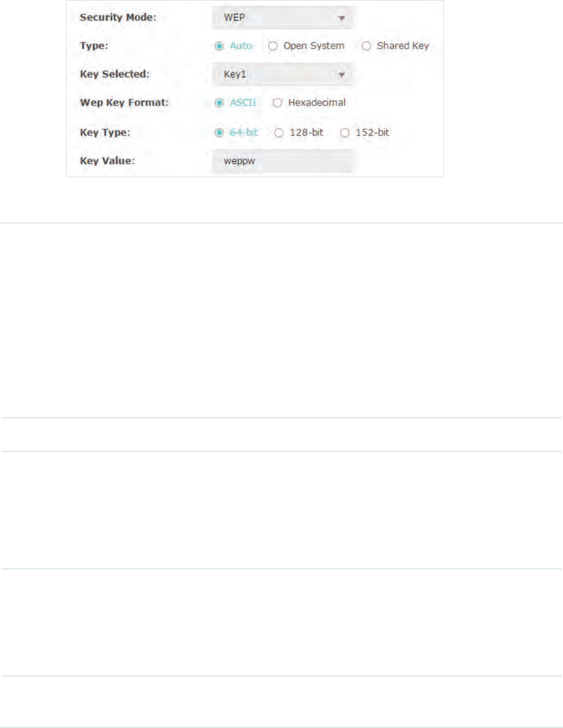Select the Shared Key radio button
Image resolution: width=563 pixels, height=728 pixels.
coord(366,46)
